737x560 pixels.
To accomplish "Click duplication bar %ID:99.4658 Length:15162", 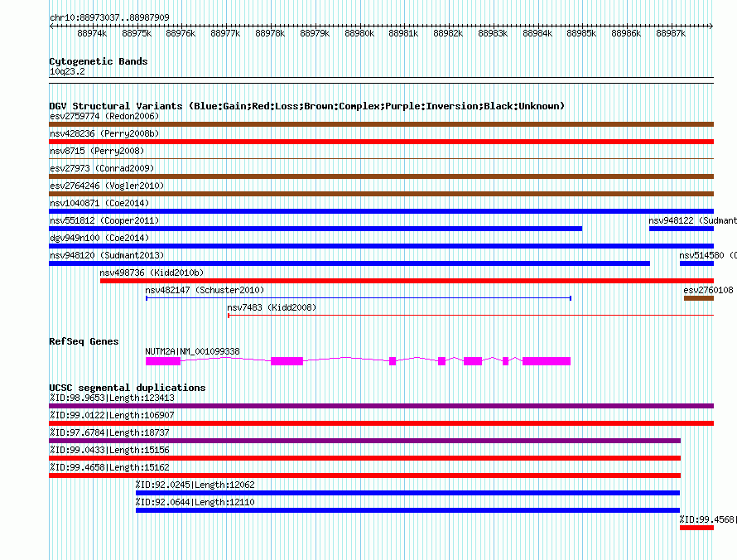I will click(364, 476).
